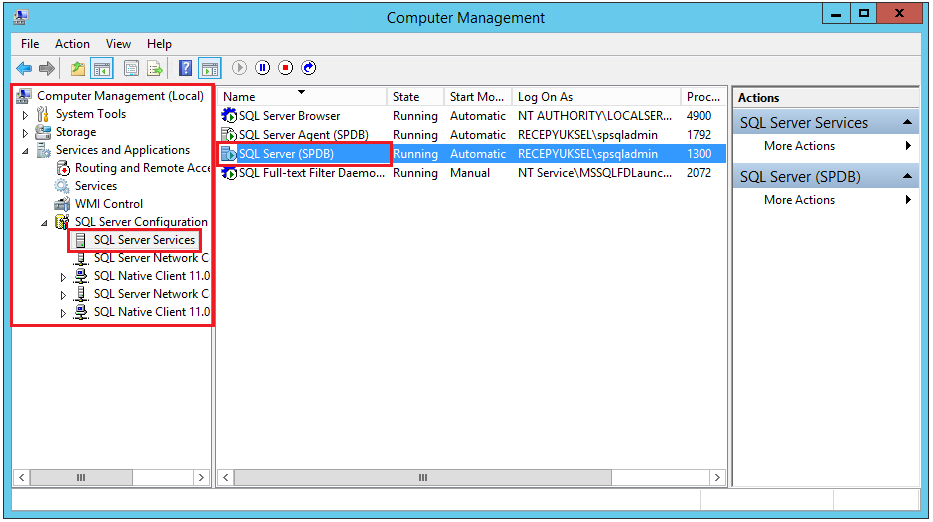Select the Services tree item
The image size is (933, 522).
click(96, 186)
